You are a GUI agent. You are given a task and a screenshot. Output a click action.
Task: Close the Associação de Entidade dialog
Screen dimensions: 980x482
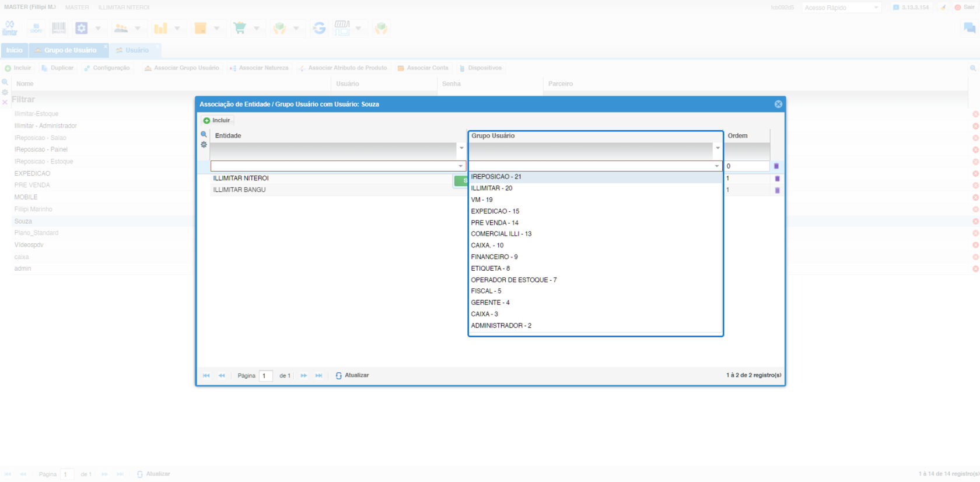pos(778,104)
